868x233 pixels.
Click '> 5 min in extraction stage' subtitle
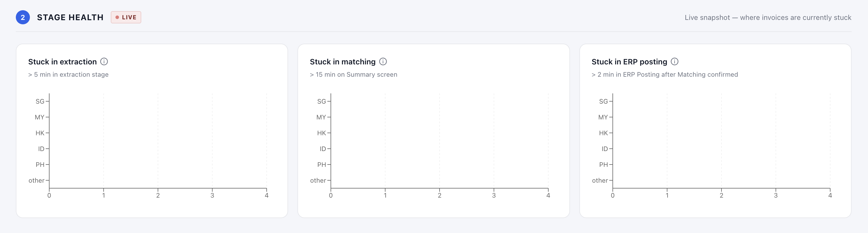tap(68, 74)
